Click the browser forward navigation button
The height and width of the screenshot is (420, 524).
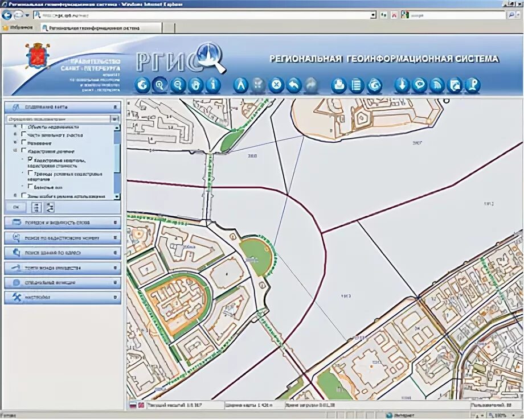coord(19,15)
